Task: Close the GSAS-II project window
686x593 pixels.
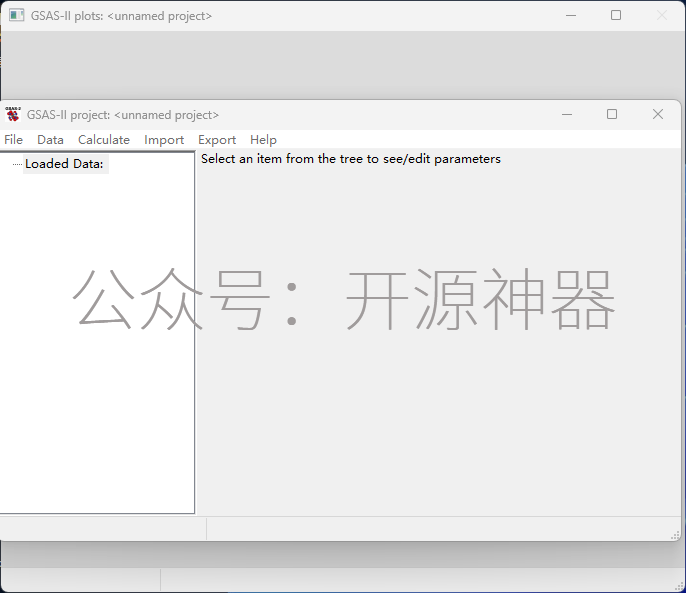Action: pos(658,114)
